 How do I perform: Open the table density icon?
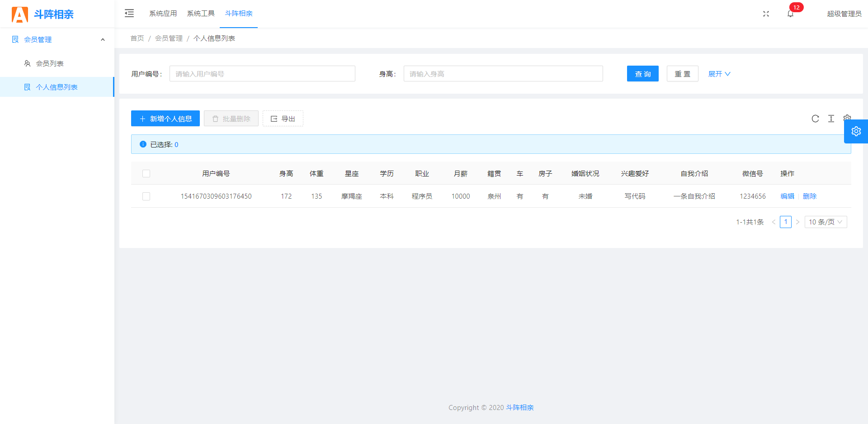831,119
